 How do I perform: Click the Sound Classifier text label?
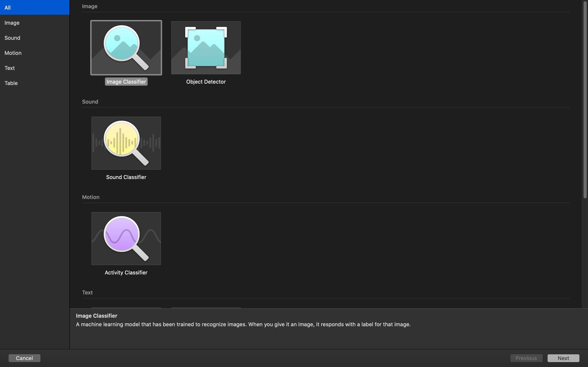(126, 177)
